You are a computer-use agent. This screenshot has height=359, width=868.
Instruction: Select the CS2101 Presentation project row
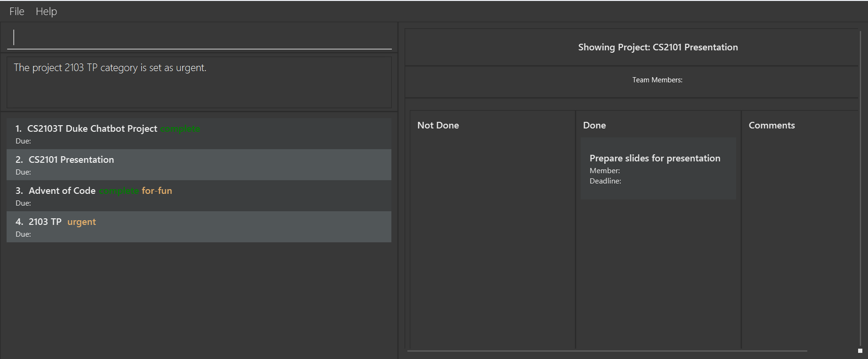pos(199,165)
